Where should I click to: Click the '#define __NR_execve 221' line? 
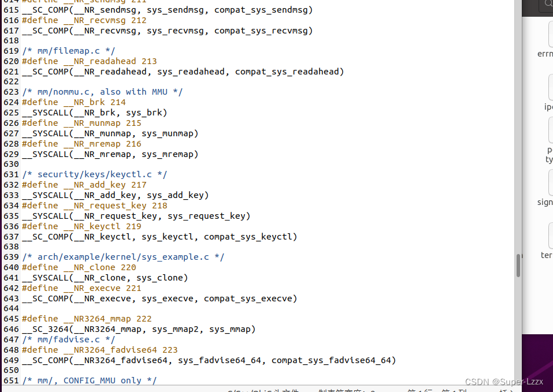tap(81, 288)
